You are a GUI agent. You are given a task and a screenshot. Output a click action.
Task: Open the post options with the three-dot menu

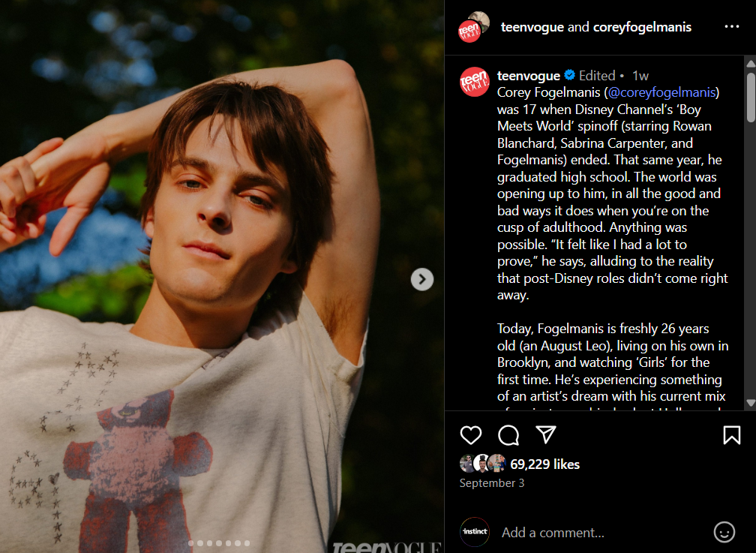pos(732,27)
